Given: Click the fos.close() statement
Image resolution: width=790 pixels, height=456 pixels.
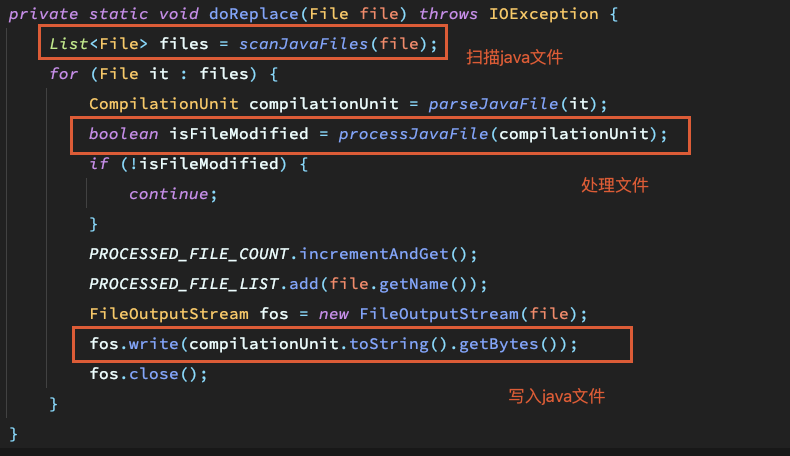Looking at the screenshot, I should [x=148, y=374].
